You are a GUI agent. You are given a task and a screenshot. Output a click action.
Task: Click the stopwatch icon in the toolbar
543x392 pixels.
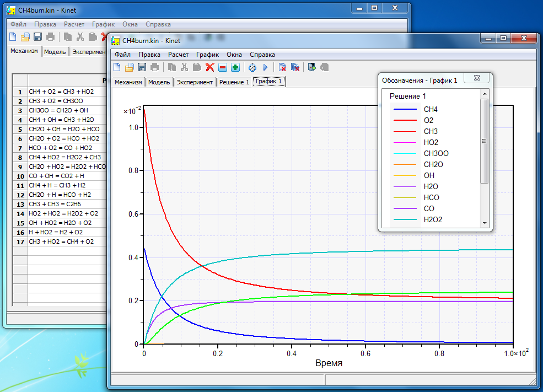[252, 67]
